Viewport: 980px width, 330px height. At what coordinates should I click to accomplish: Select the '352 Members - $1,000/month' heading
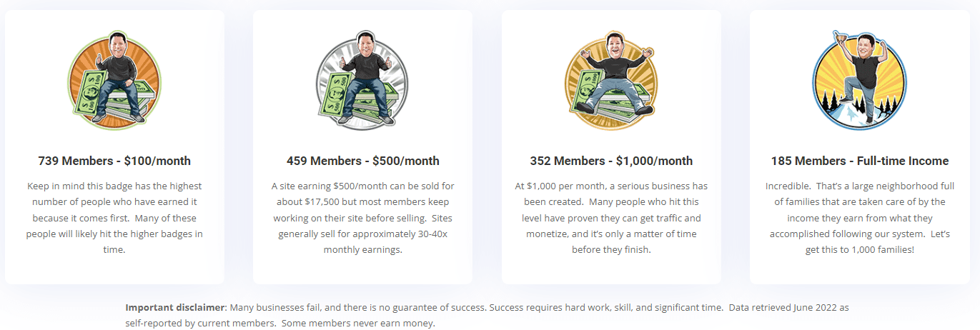pos(611,161)
